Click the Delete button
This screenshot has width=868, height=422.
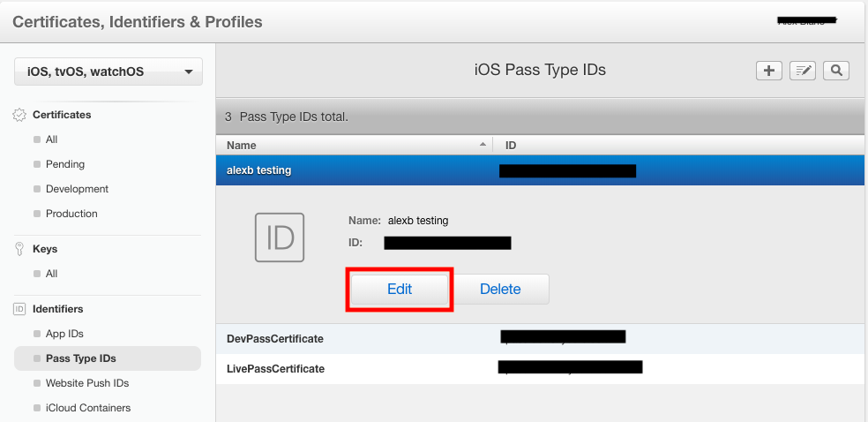click(500, 289)
